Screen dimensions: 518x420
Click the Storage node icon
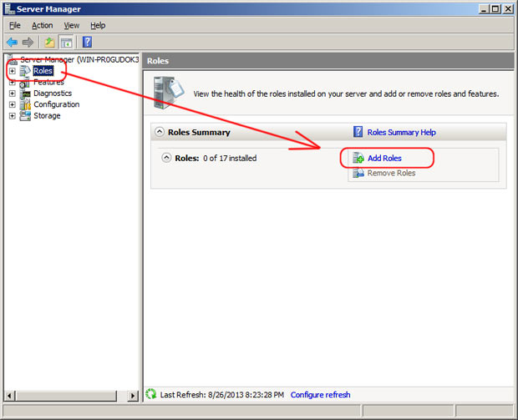25,116
